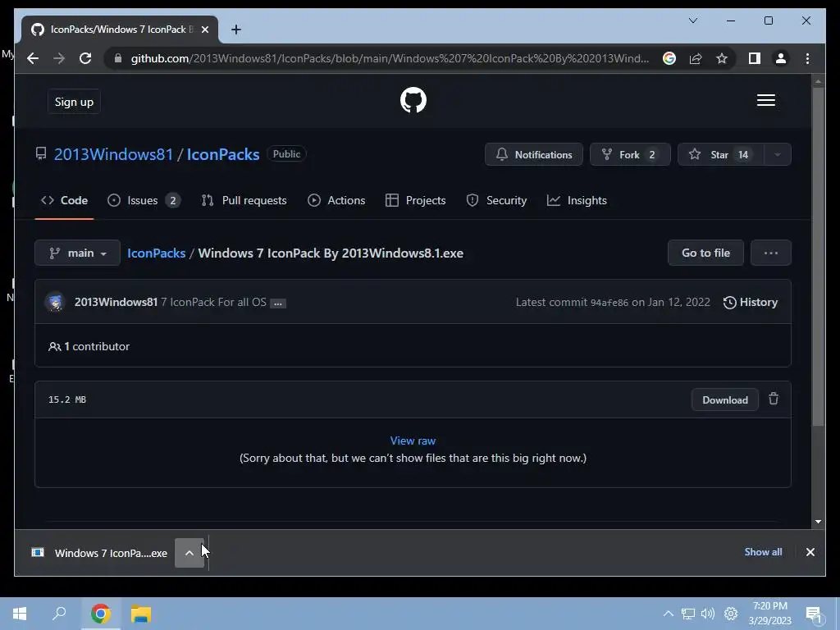Switch to the Issues tab

(144, 200)
